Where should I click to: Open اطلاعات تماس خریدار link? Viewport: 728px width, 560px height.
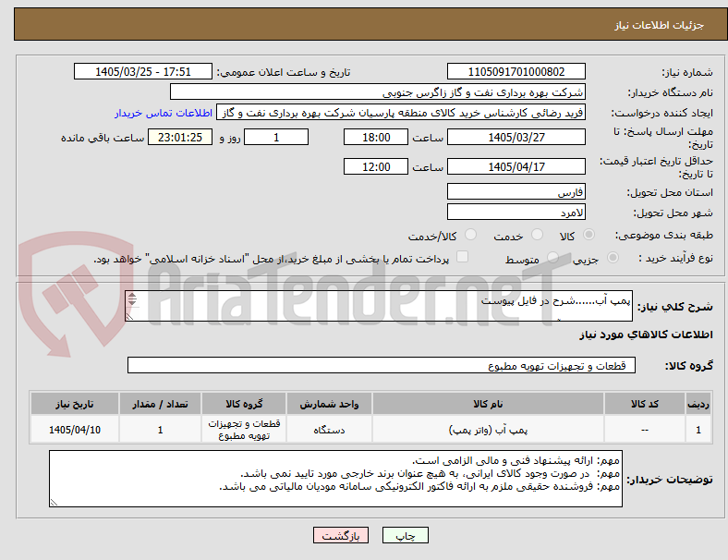(164, 113)
